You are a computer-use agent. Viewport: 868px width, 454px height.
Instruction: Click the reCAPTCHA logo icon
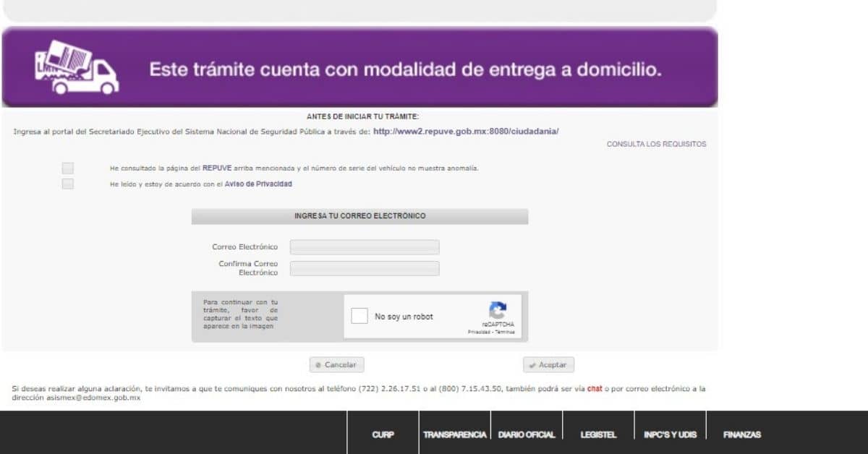[497, 310]
